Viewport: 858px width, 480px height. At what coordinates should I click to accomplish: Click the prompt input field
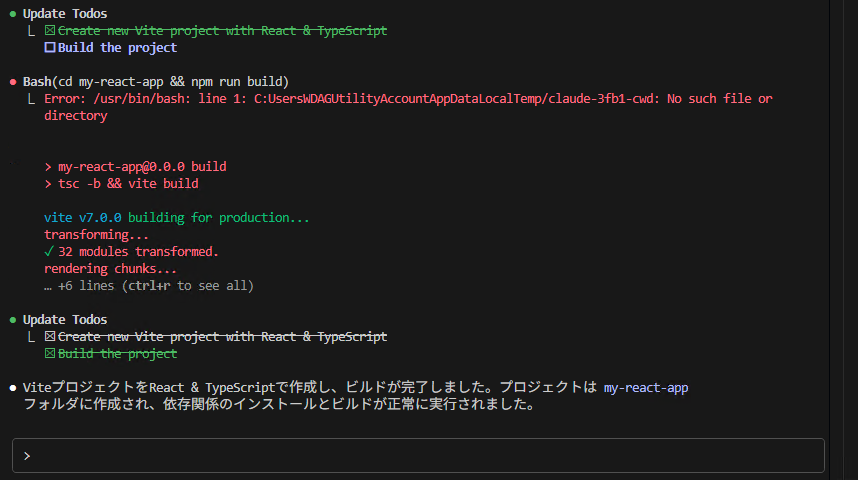(x=418, y=455)
